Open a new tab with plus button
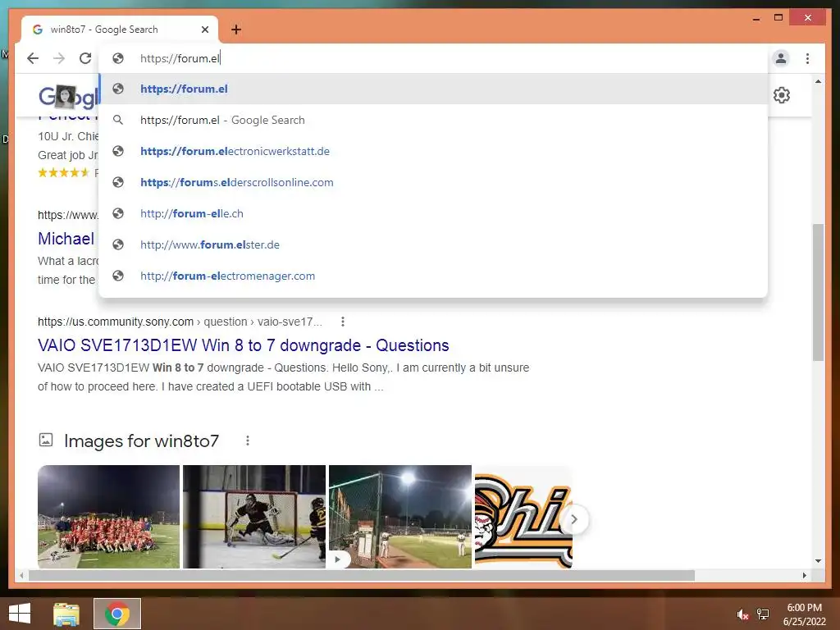840x630 pixels. 236,30
